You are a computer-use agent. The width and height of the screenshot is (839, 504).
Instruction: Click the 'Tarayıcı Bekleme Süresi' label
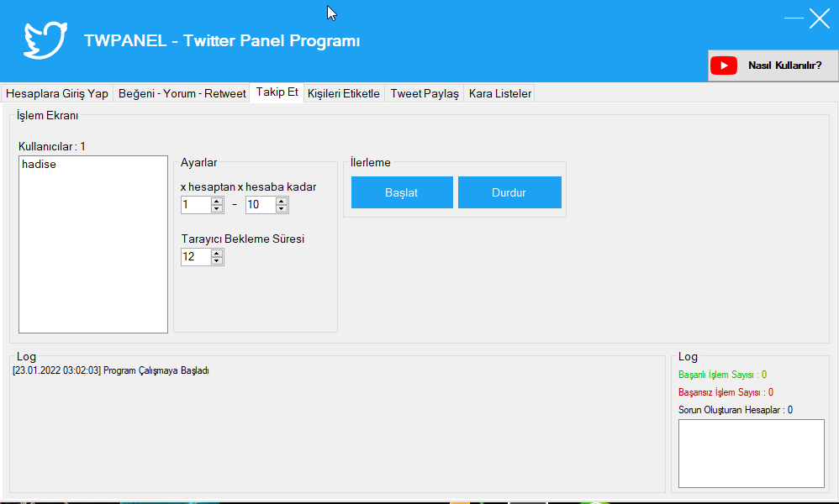coord(242,239)
